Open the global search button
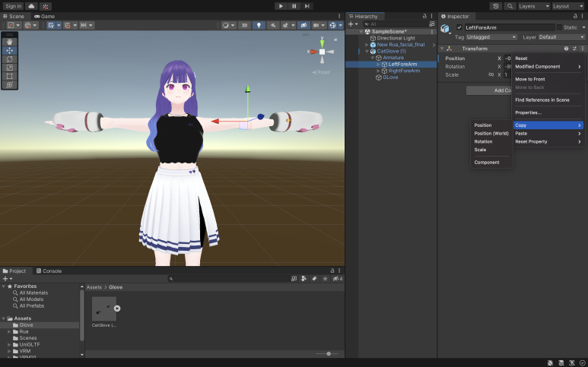 pyautogui.click(x=510, y=6)
